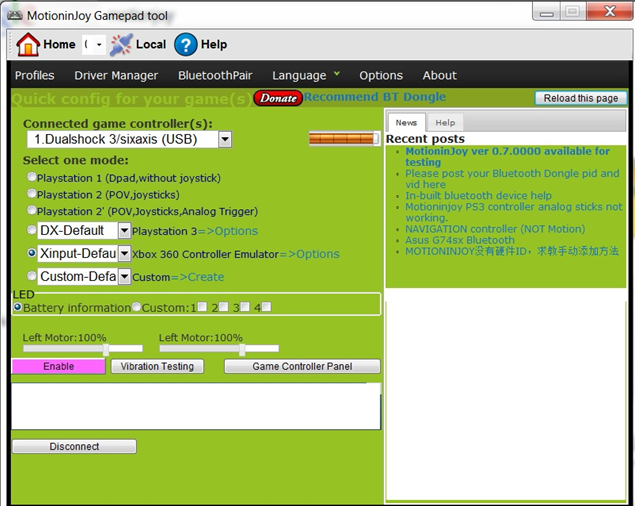635x506 pixels.
Task: Open the Custom-Default profile dropdown
Action: (124, 276)
